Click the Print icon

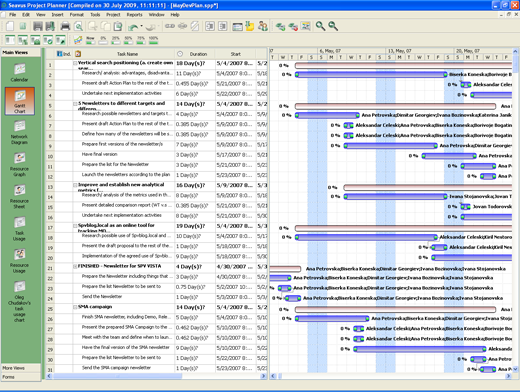(x=65, y=26)
